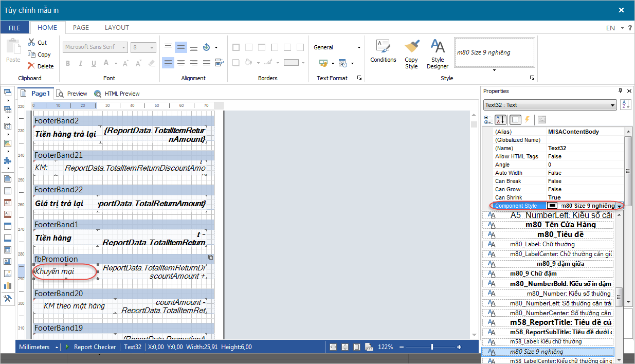
Task: Select the Page1 designer tab
Action: [35, 94]
